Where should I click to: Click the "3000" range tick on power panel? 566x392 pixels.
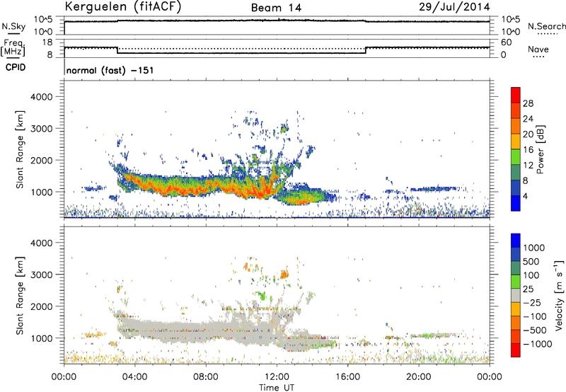pyautogui.click(x=42, y=129)
